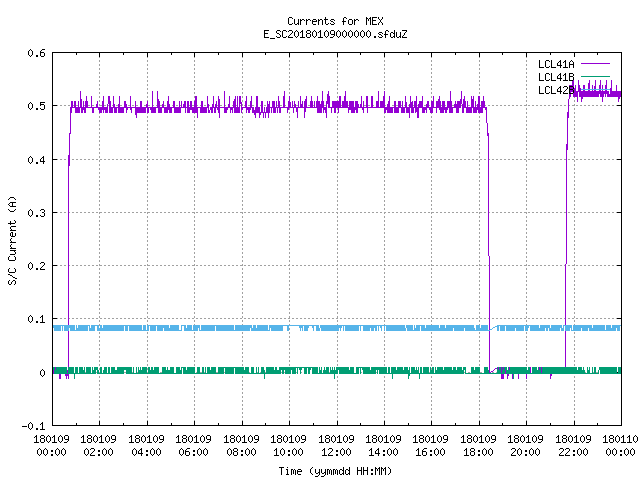Click the 180109 18:00 x-axis tick label
Image resolution: width=640 pixels, height=480 pixels.
(478, 446)
